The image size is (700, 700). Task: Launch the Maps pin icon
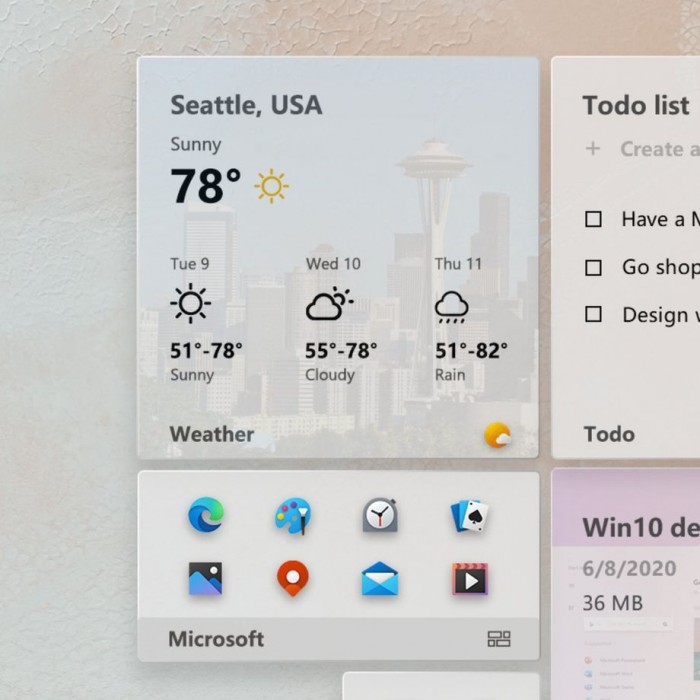(292, 578)
